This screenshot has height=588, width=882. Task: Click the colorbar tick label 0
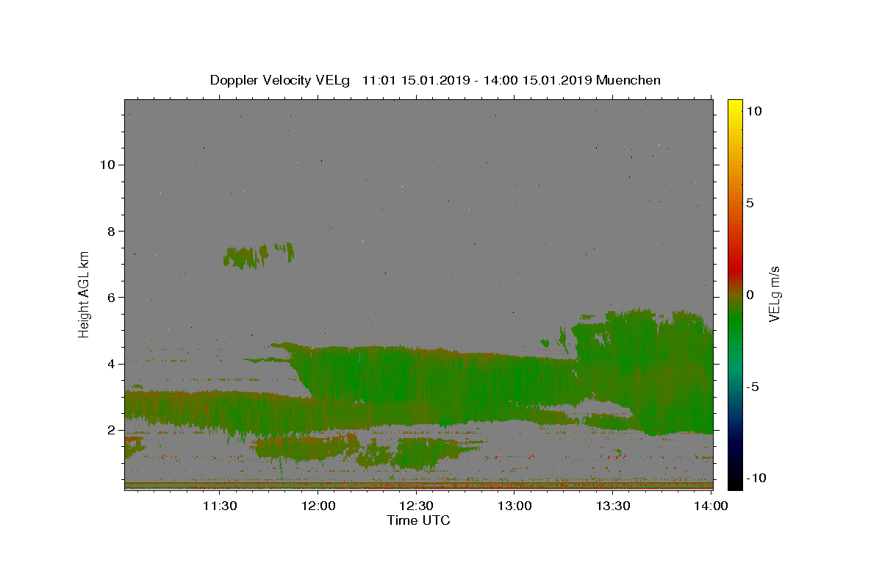click(x=749, y=295)
